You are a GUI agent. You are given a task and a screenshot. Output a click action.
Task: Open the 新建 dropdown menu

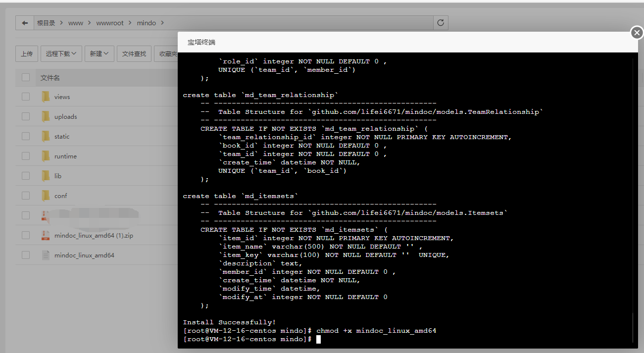[99, 53]
